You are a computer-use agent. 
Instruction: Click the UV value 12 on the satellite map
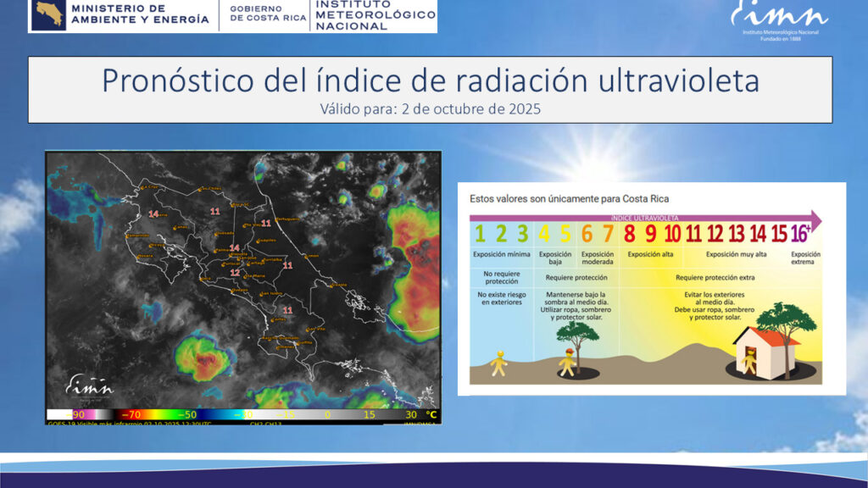pos(235,272)
